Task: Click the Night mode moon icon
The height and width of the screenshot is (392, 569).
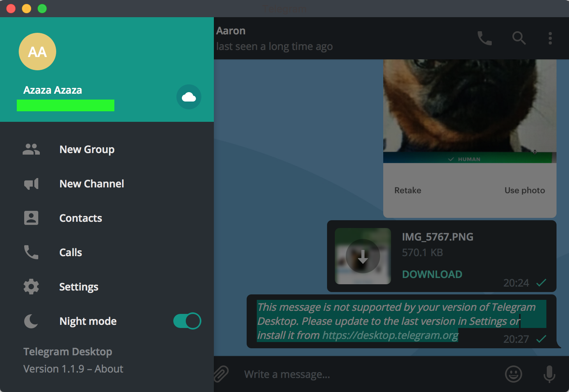Action: [31, 321]
